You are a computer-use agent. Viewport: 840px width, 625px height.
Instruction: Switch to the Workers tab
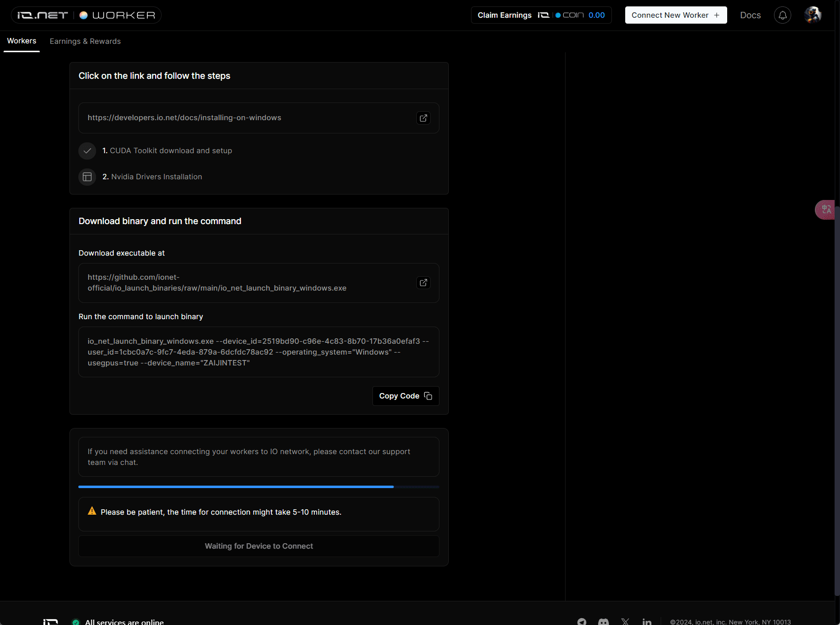(x=22, y=41)
